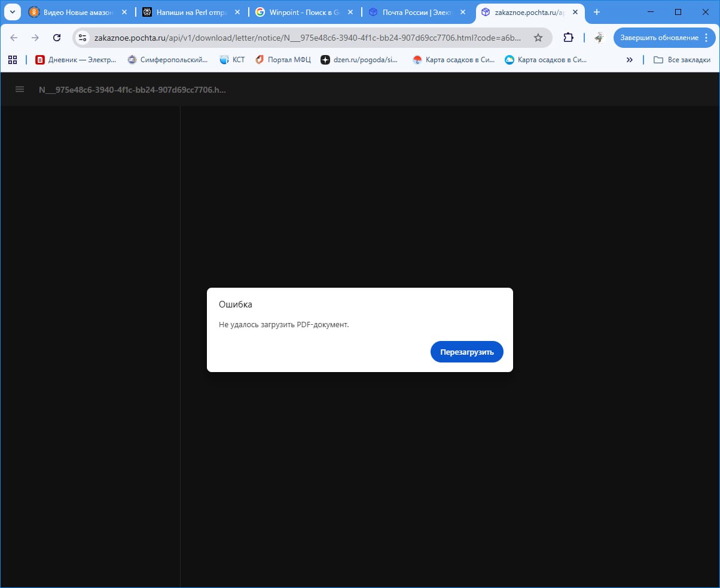The width and height of the screenshot is (720, 588).
Task: Open the apps grid icon in bookmarks bar
Action: (x=12, y=59)
